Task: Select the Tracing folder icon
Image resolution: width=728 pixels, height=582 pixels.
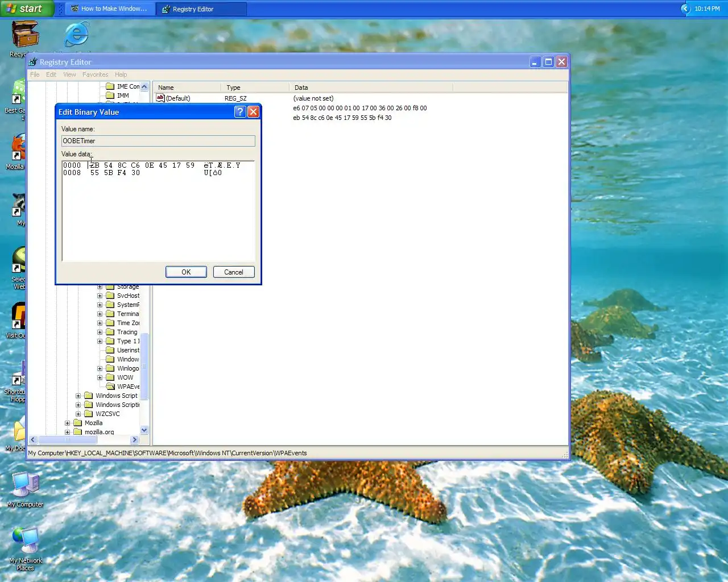Action: point(110,332)
